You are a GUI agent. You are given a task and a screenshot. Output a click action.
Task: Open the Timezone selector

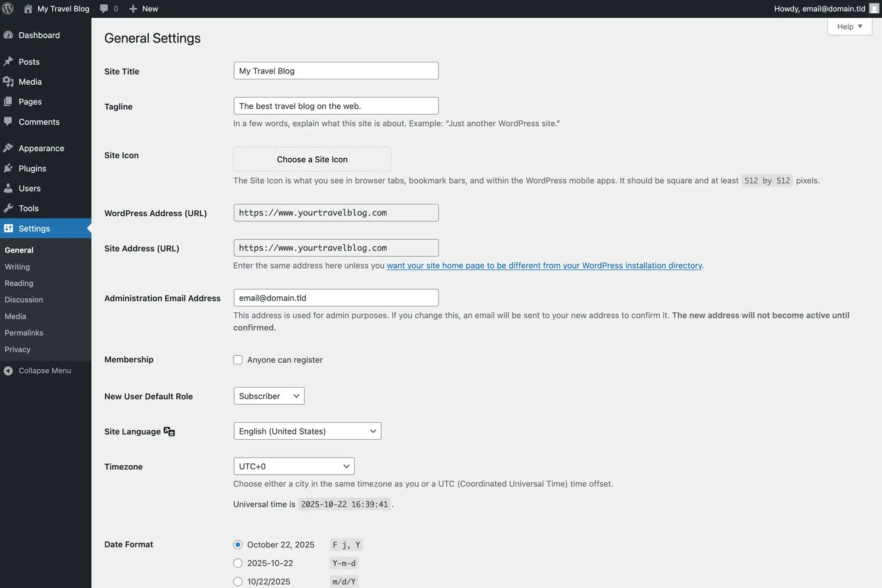click(x=293, y=466)
